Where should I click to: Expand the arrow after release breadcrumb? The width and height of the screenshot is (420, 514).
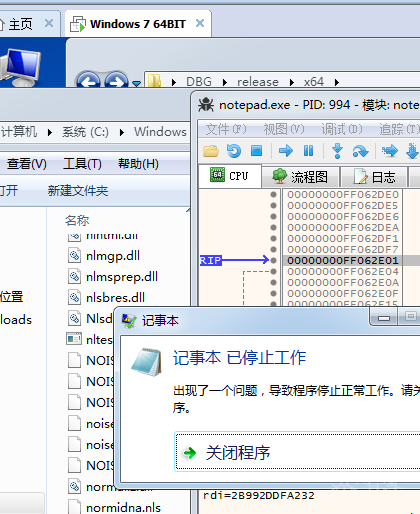click(x=292, y=82)
